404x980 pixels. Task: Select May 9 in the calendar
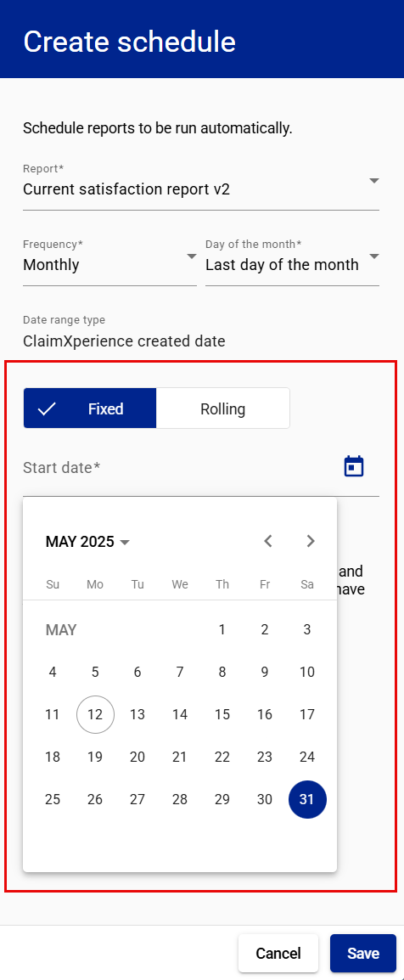pos(265,672)
